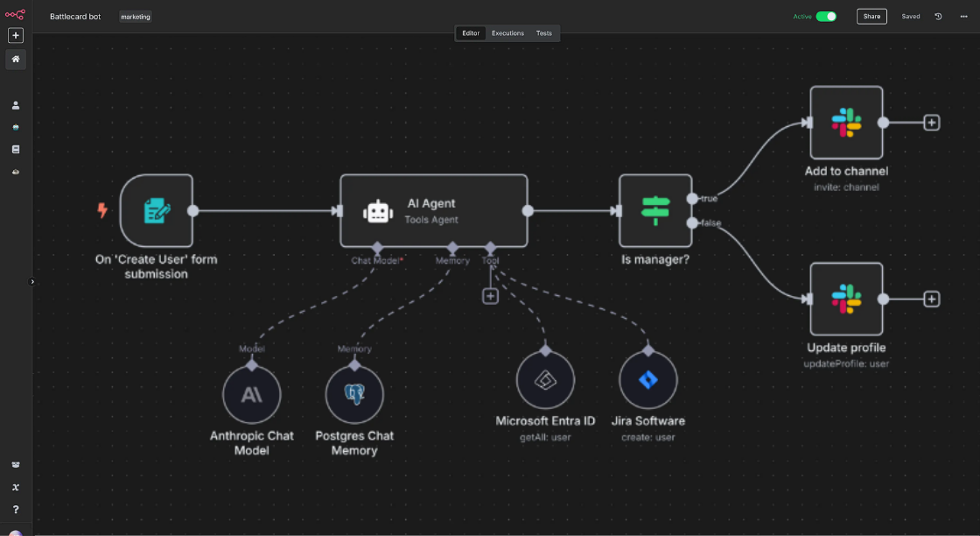Select the Anthropic Chat Model node
Viewport: 980px width, 536px height.
(251, 395)
